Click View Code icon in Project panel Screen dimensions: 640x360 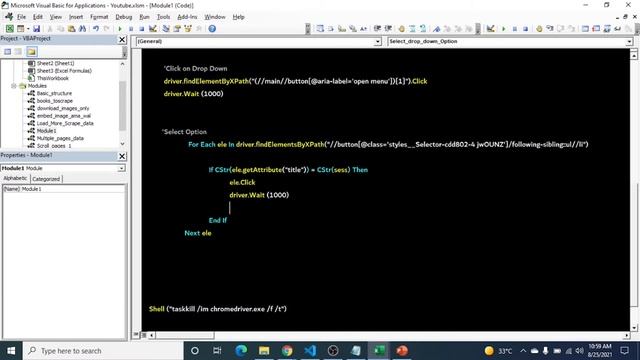[x=8, y=51]
